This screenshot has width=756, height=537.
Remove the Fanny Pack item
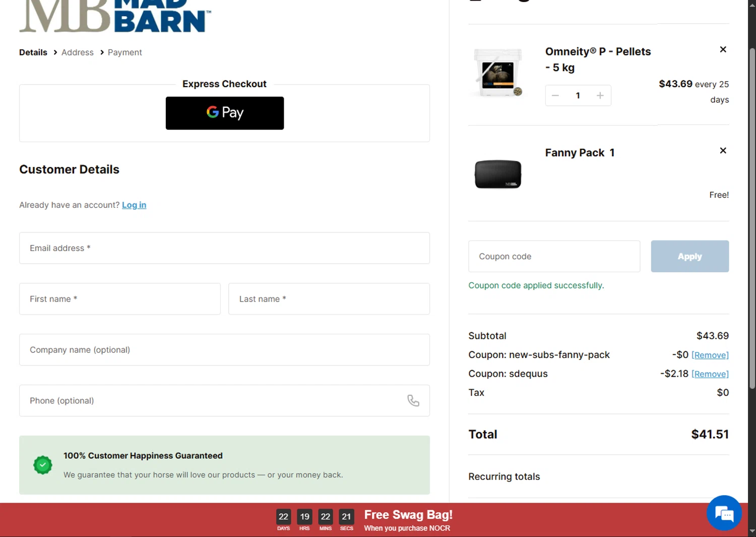(723, 151)
